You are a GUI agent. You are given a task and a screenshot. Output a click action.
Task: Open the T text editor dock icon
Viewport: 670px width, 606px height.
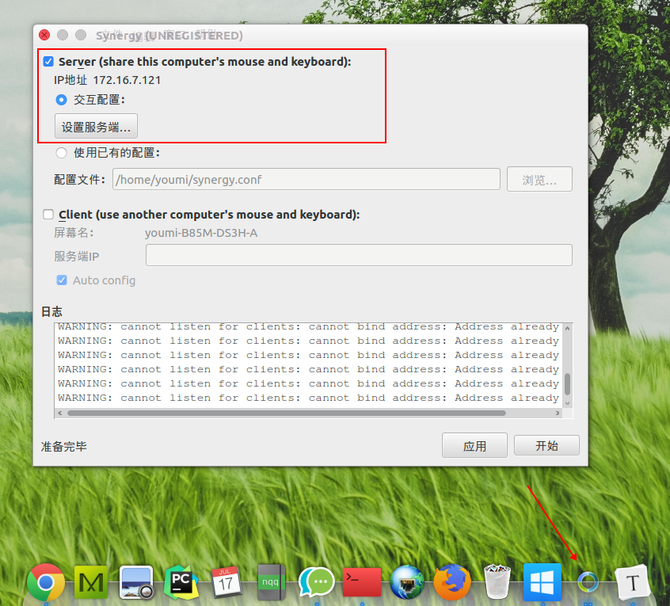point(632,582)
